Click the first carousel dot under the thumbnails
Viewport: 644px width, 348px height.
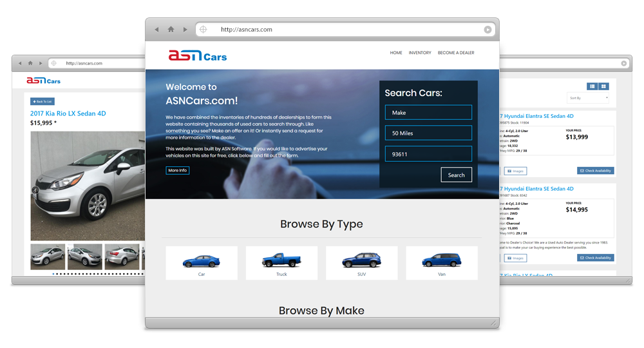click(x=53, y=274)
